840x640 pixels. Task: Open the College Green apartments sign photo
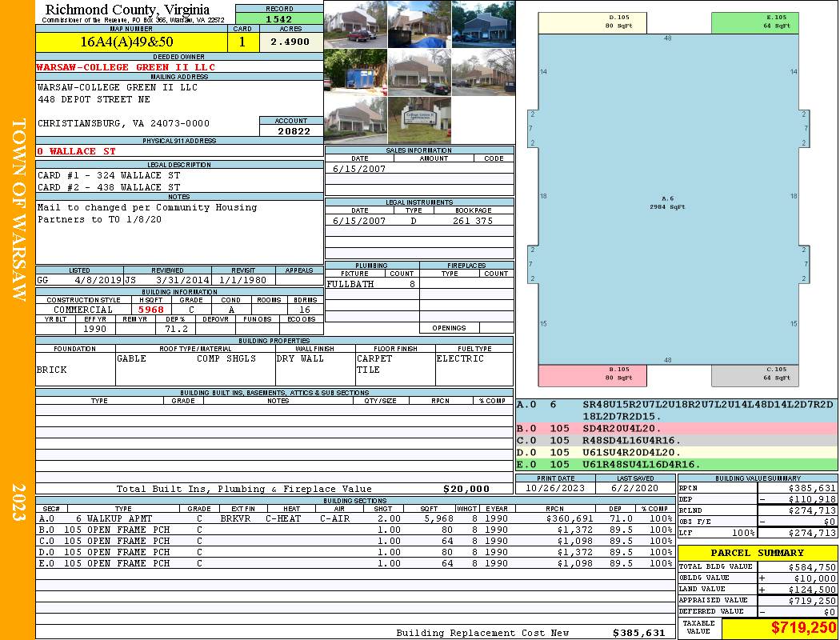click(x=419, y=120)
